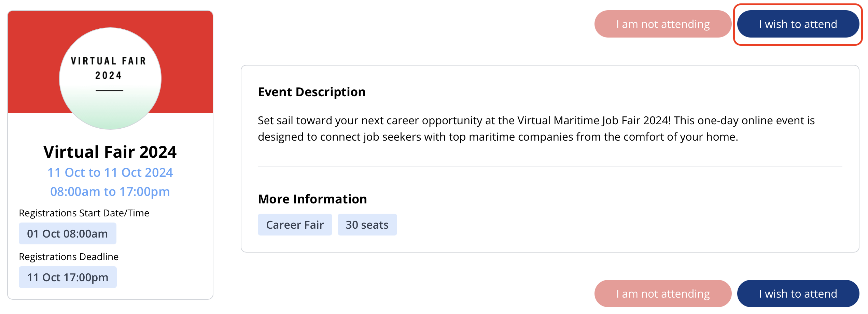This screenshot has width=868, height=314.
Task: Click the "11 Oct 17:00pm" deadline badge
Action: tap(68, 277)
